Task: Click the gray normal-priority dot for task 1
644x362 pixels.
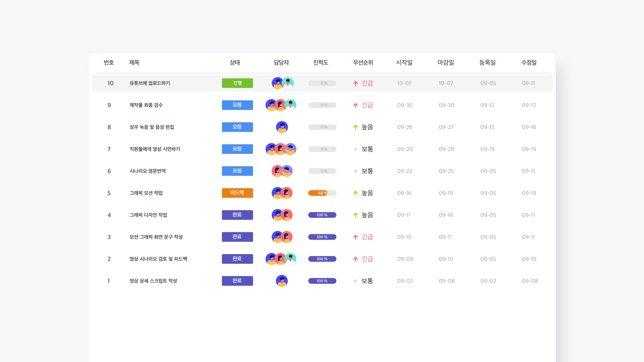Action: pos(356,281)
